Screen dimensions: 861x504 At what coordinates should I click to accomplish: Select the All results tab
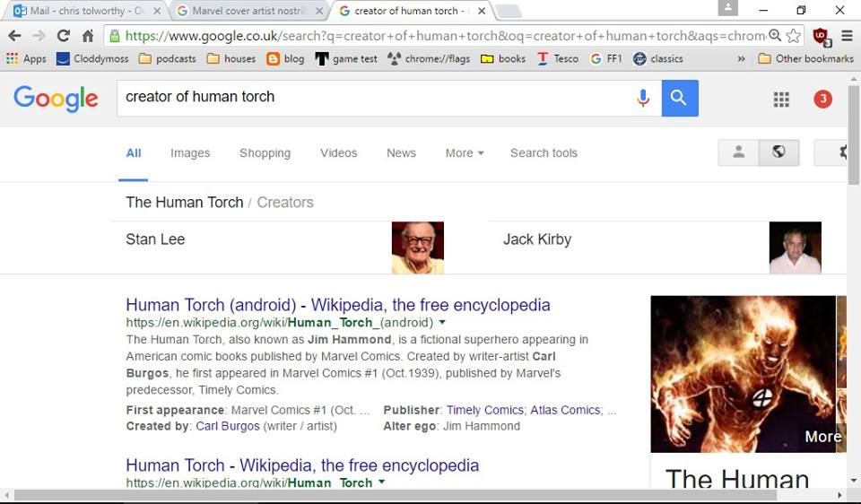click(134, 153)
